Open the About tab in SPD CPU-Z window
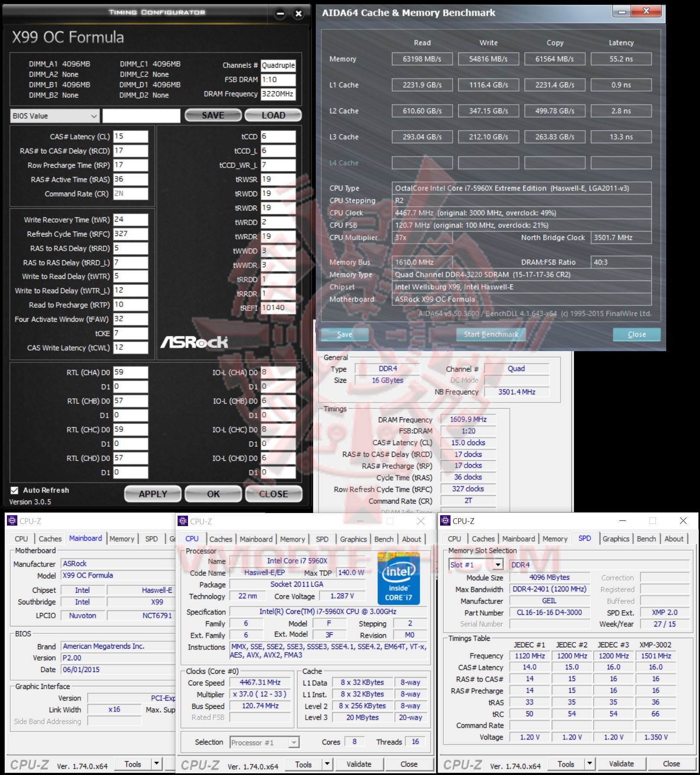The image size is (700, 775). (674, 539)
